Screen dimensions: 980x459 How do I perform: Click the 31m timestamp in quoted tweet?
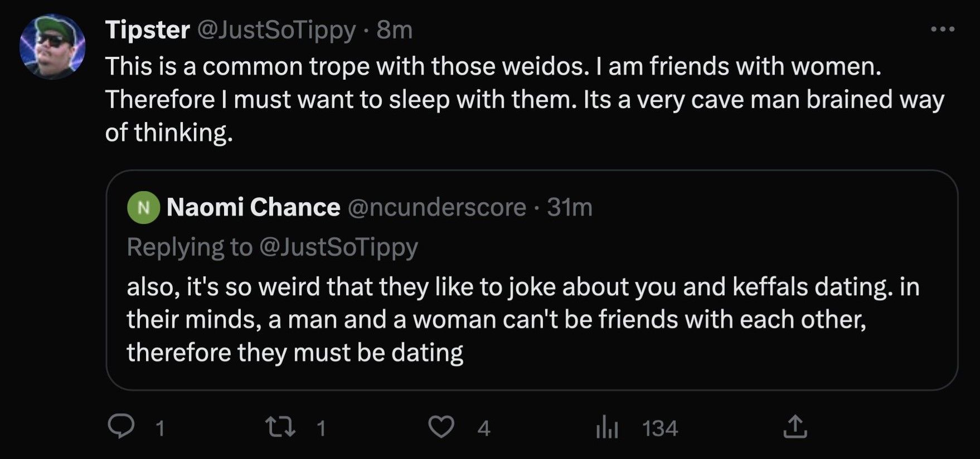point(569,207)
